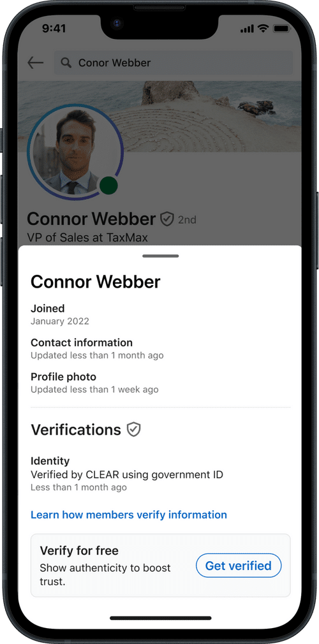Open Learn how members verify information link
This screenshot has width=319, height=644.
pos(129,515)
